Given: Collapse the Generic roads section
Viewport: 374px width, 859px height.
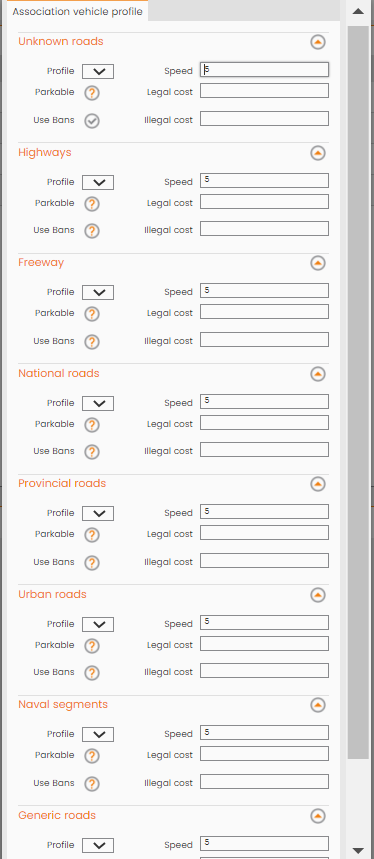Looking at the screenshot, I should point(318,816).
